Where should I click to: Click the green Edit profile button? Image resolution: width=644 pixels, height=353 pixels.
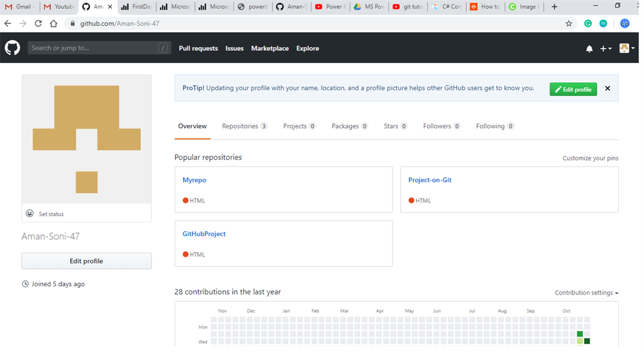(573, 89)
